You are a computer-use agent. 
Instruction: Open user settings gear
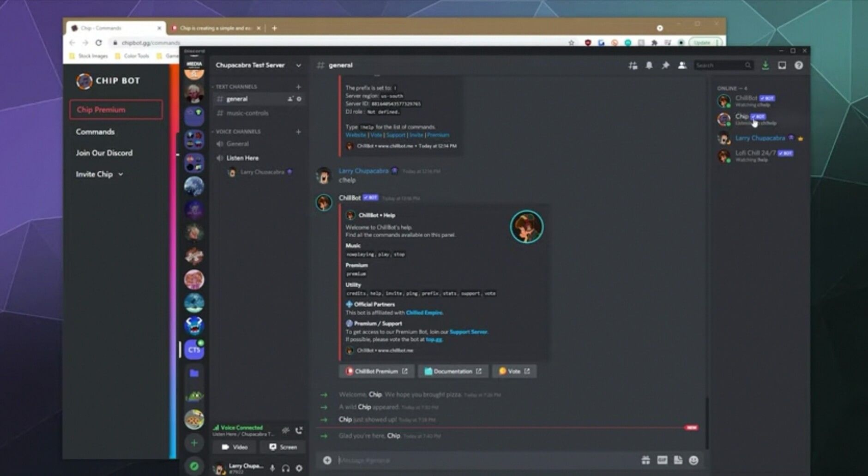(x=299, y=468)
